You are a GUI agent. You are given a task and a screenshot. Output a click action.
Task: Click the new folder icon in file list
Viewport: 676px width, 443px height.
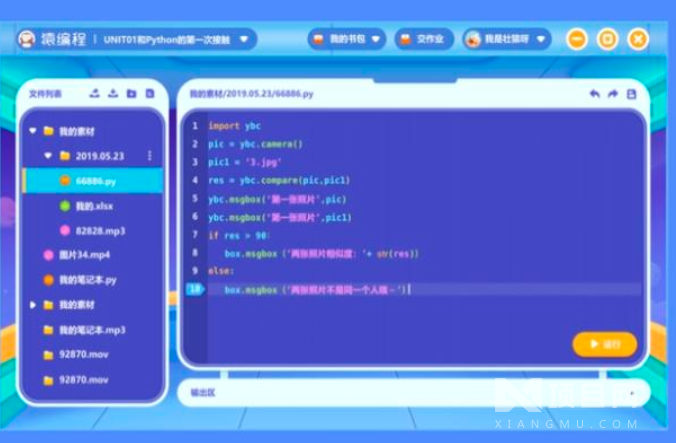click(131, 94)
